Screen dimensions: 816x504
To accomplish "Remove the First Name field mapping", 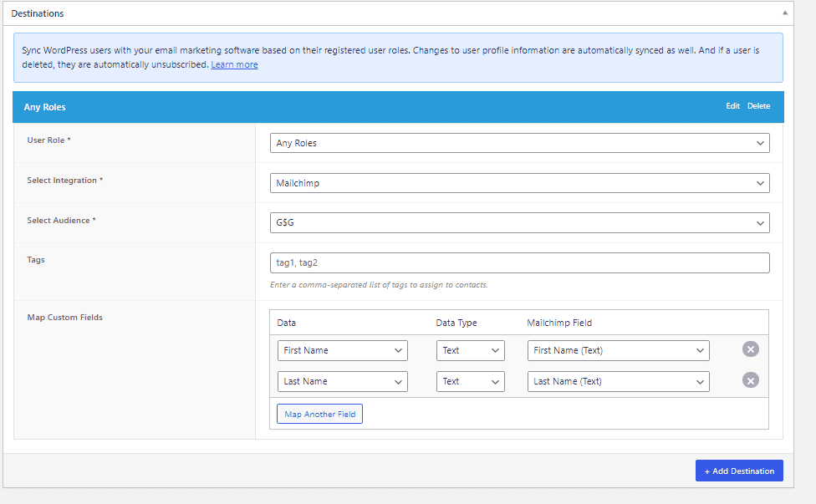I will coord(751,349).
